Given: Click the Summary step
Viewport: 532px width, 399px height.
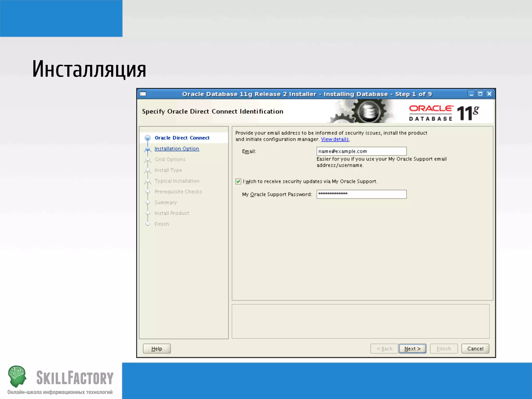Looking at the screenshot, I should pos(166,202).
